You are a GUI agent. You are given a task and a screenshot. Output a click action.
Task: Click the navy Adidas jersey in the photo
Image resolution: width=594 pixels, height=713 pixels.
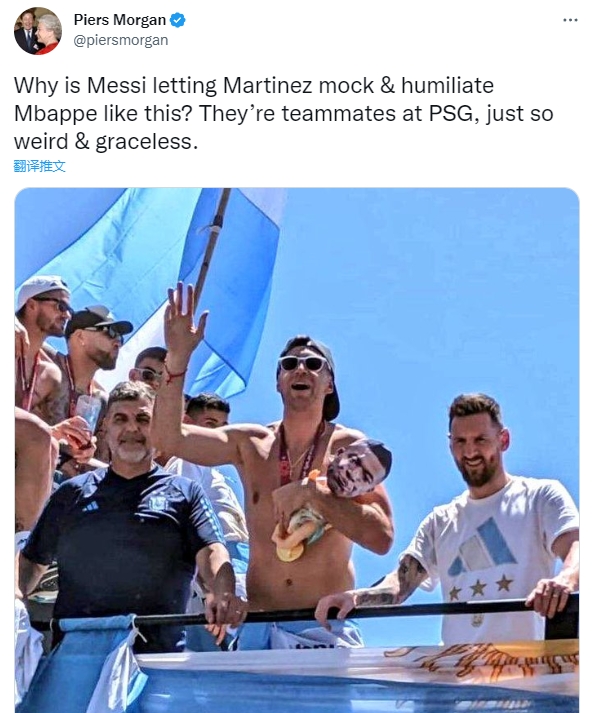[123, 541]
